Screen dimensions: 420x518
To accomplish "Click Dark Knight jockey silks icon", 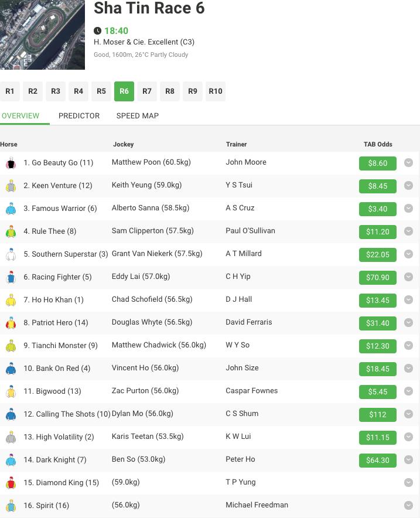I will [11, 460].
